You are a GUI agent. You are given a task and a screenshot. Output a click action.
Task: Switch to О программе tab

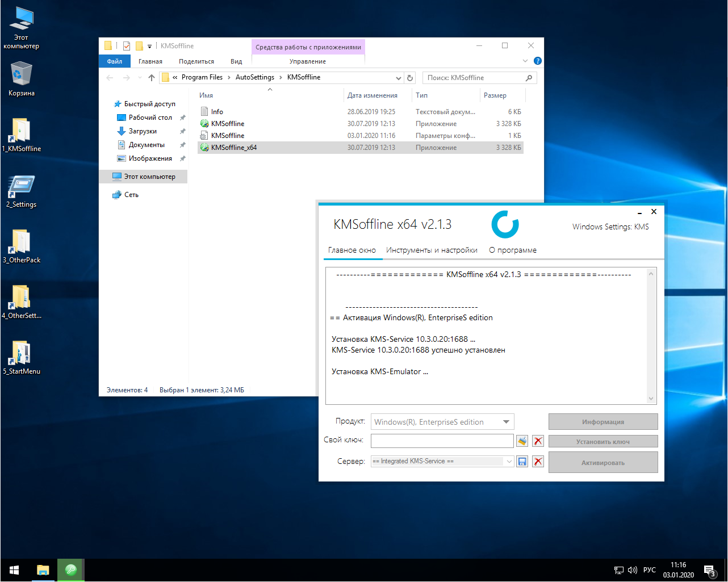coord(513,250)
